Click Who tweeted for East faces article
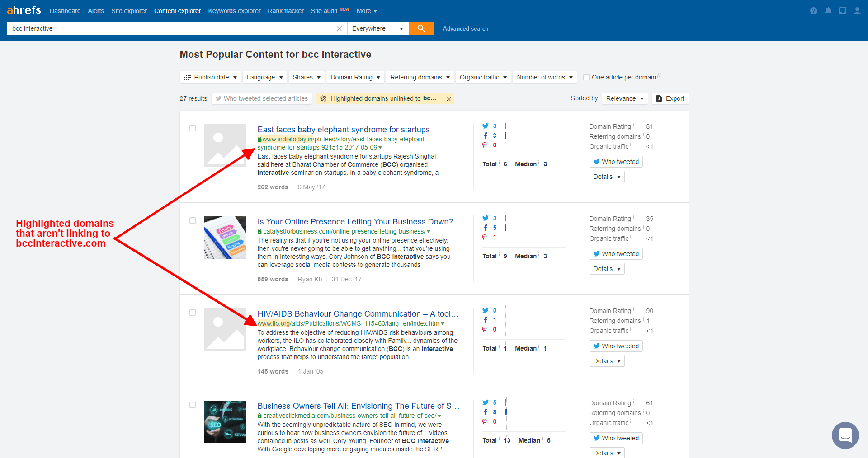The width and height of the screenshot is (868, 458). click(x=616, y=162)
